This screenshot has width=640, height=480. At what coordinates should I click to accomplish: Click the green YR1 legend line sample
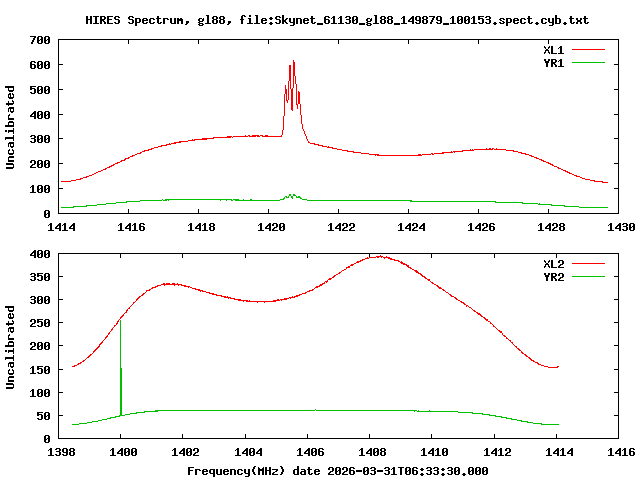click(x=588, y=63)
